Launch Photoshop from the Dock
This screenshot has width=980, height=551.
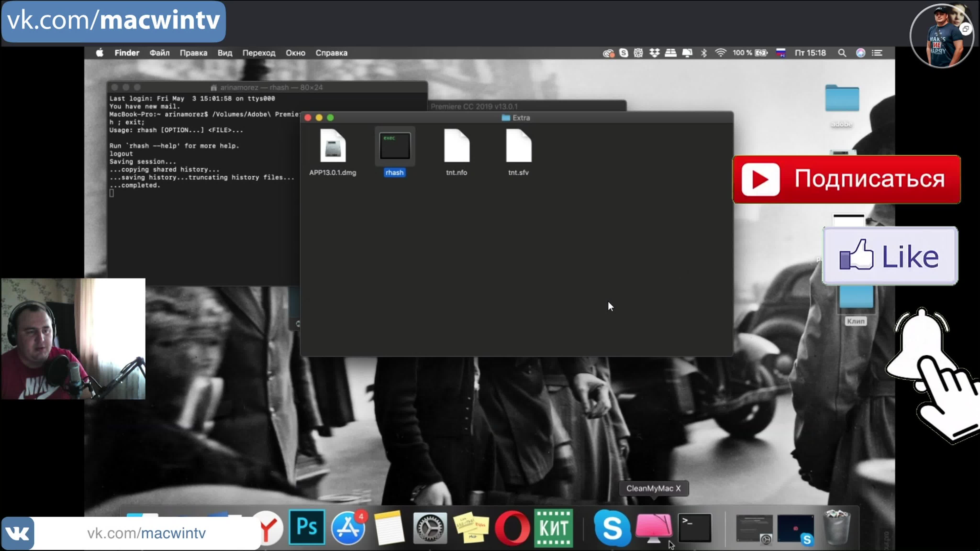tap(307, 527)
